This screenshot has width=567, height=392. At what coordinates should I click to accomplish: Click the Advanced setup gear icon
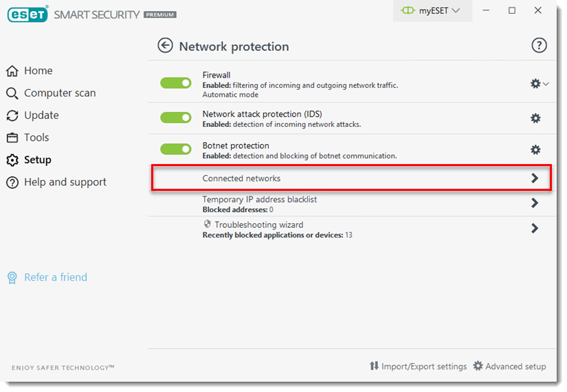478,367
